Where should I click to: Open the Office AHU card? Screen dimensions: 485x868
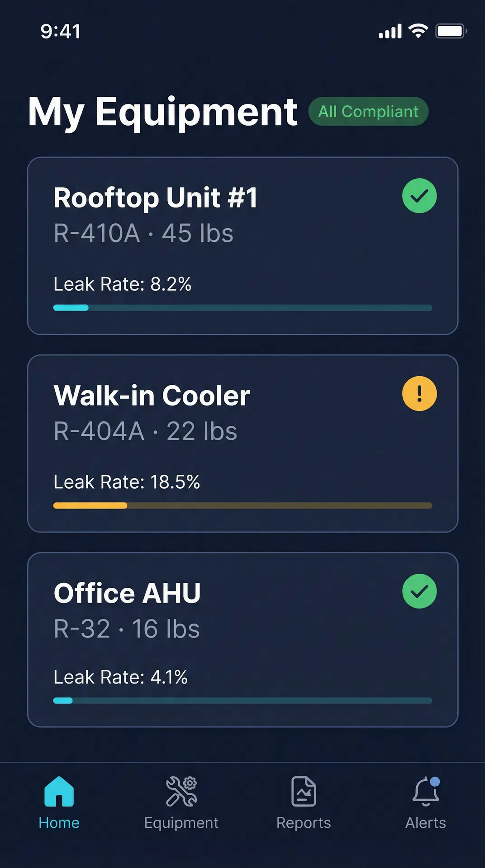(242, 640)
